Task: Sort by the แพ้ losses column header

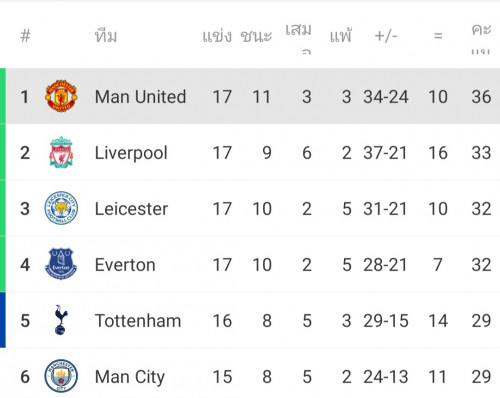Action: [341, 35]
